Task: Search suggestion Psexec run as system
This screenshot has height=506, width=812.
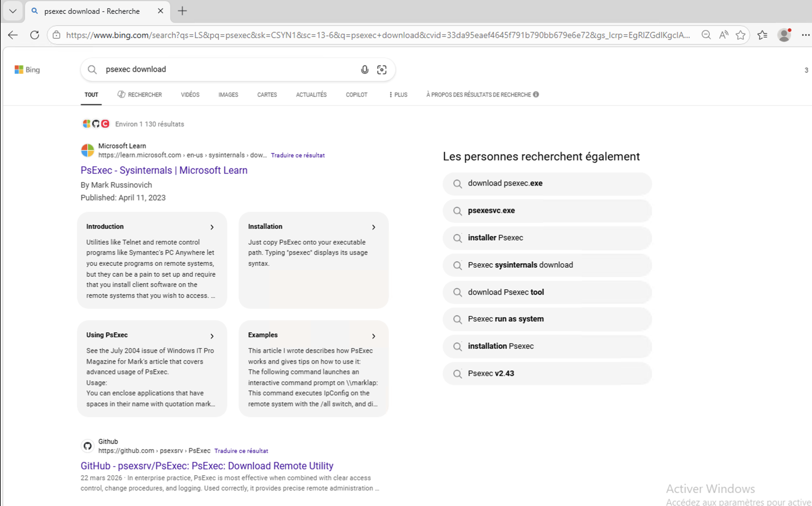Action: click(x=547, y=319)
